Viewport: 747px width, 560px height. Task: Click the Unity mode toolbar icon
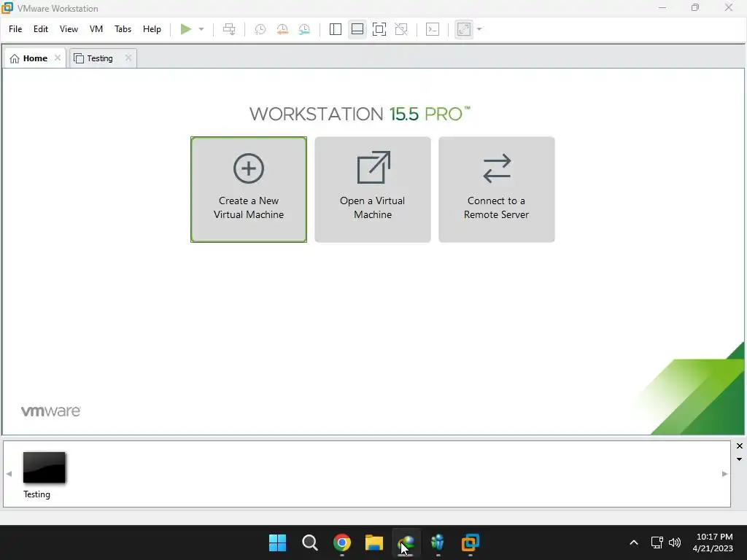pyautogui.click(x=401, y=29)
